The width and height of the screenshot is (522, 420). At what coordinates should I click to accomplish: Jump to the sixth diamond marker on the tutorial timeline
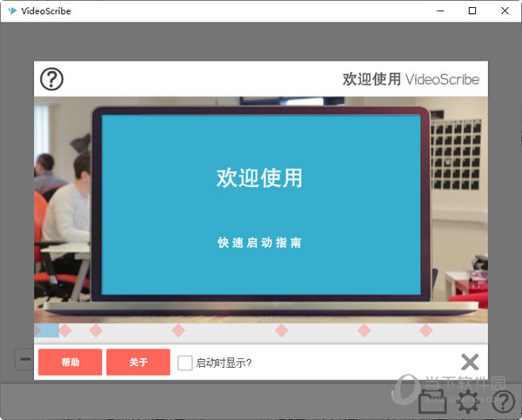click(x=364, y=330)
